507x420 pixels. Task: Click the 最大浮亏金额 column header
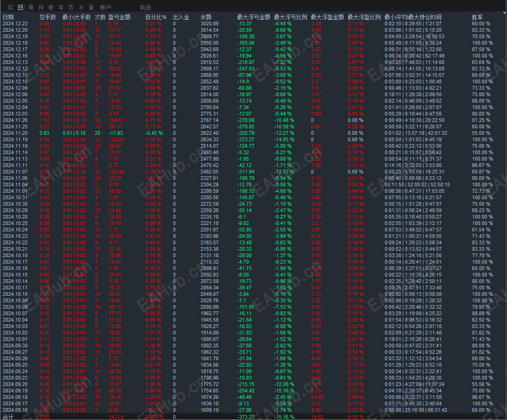click(253, 17)
